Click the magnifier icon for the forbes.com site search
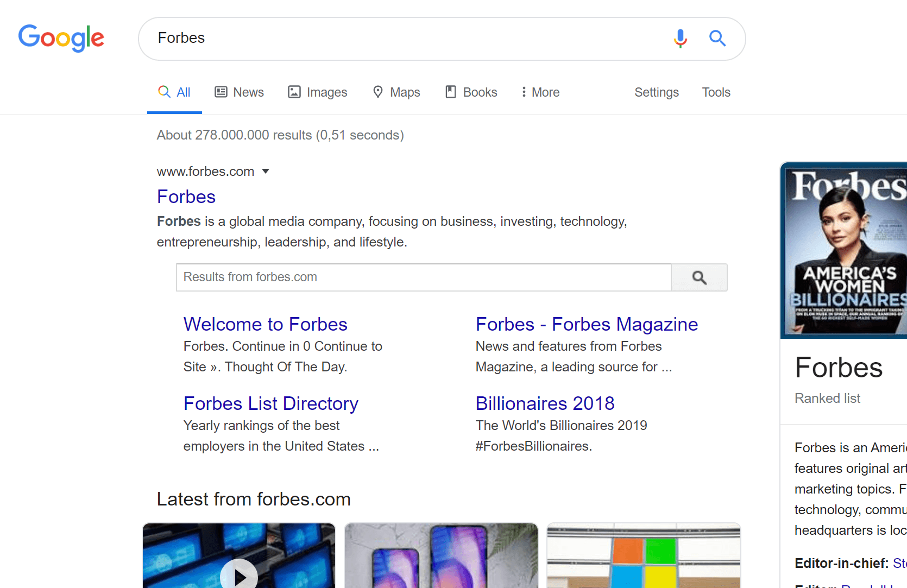 point(699,277)
